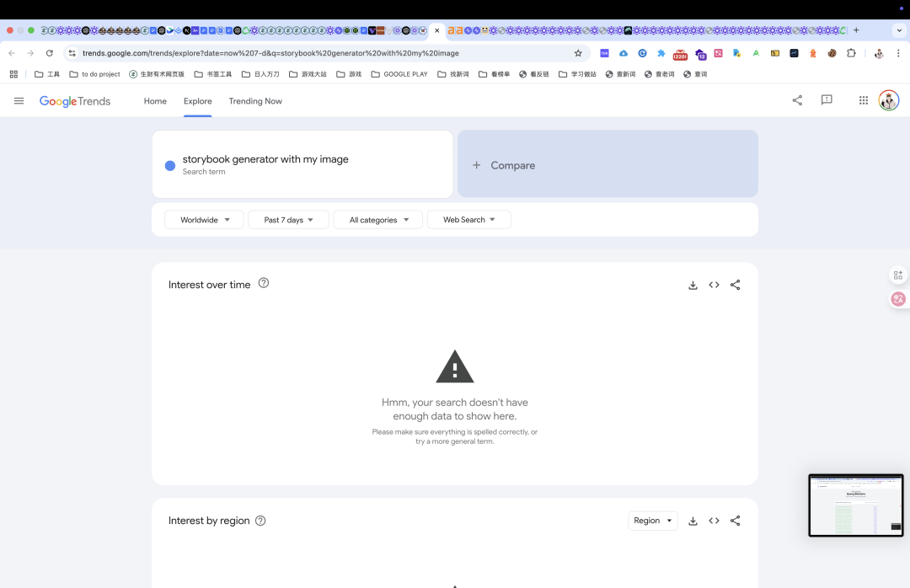This screenshot has width=910, height=588.
Task: Open the to do project bookmark folder
Action: point(94,74)
